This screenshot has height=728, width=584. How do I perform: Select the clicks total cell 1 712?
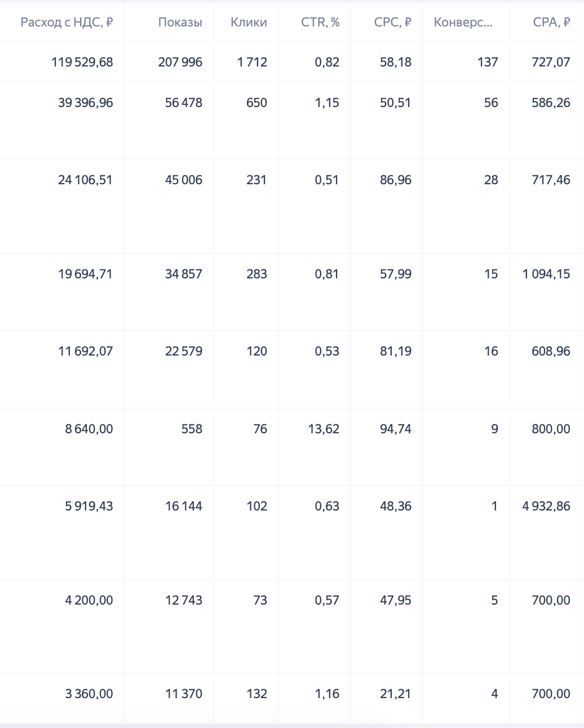click(x=252, y=62)
